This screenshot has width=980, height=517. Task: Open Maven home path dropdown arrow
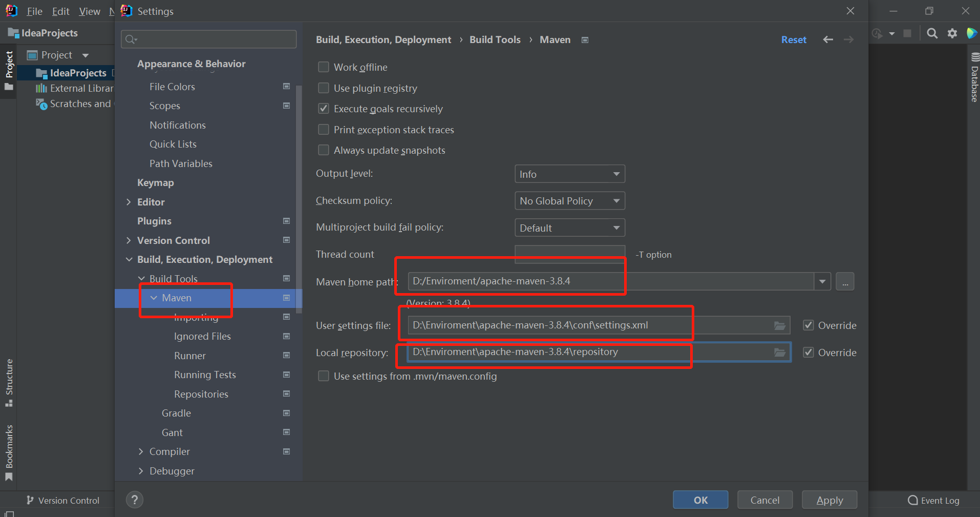[822, 281]
